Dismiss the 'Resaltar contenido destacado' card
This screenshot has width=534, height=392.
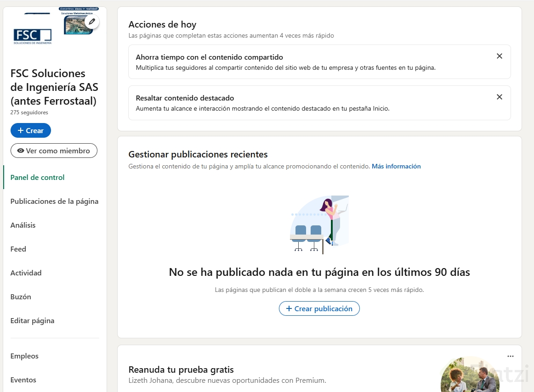(499, 97)
